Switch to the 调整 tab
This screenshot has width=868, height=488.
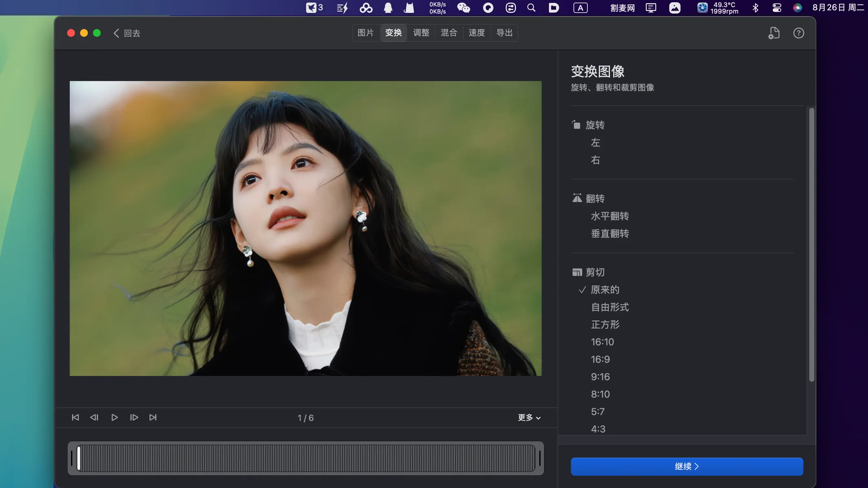[x=421, y=33]
